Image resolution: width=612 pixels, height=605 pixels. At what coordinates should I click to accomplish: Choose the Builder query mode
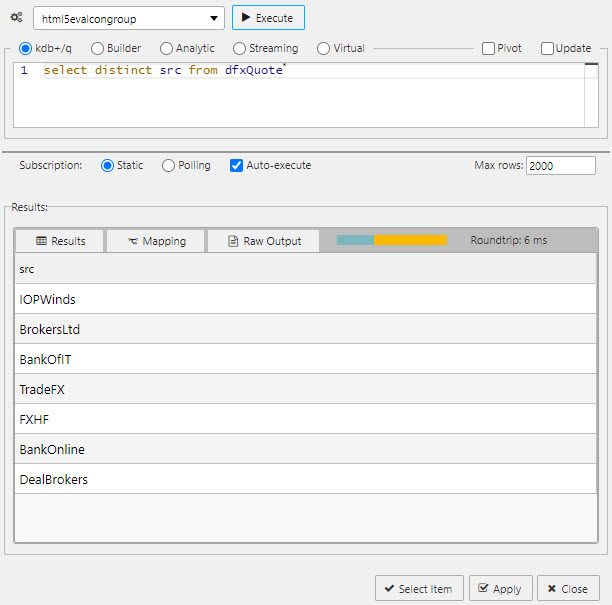pyautogui.click(x=98, y=48)
